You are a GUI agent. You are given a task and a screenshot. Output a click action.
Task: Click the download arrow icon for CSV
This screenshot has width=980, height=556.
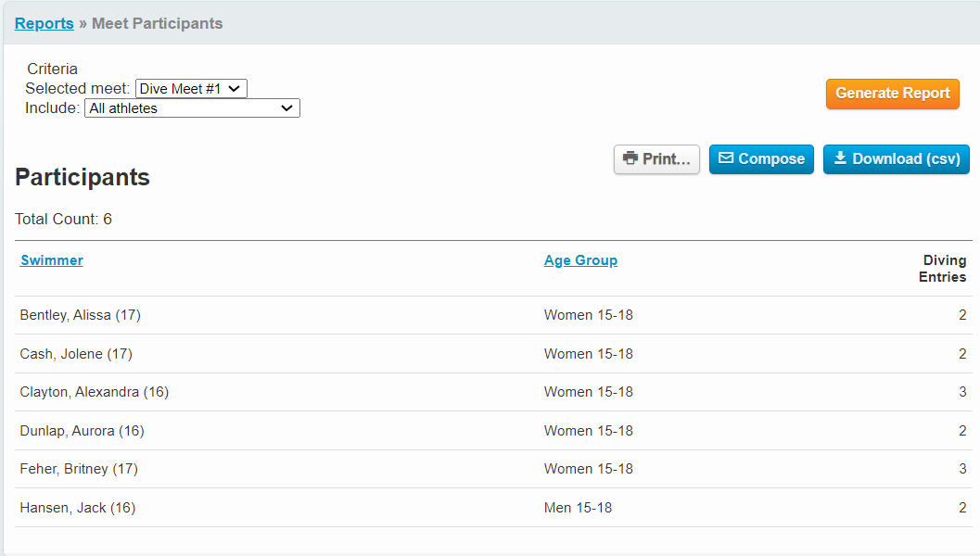coord(840,158)
